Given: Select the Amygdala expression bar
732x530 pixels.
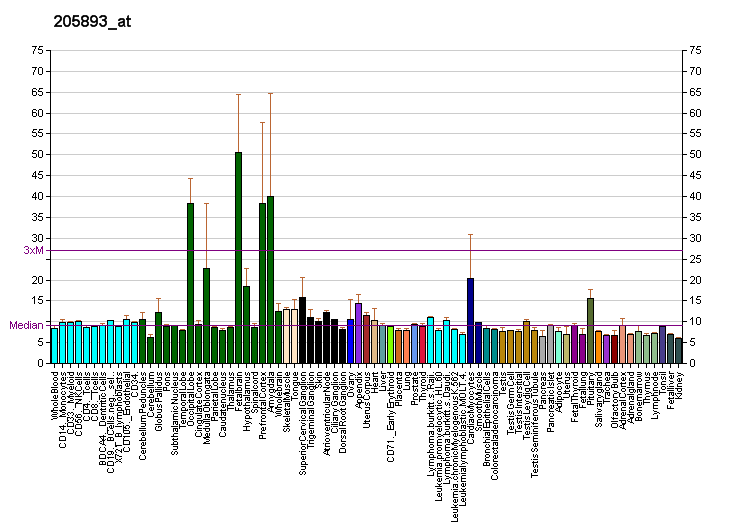Looking at the screenshot, I should (270, 279).
